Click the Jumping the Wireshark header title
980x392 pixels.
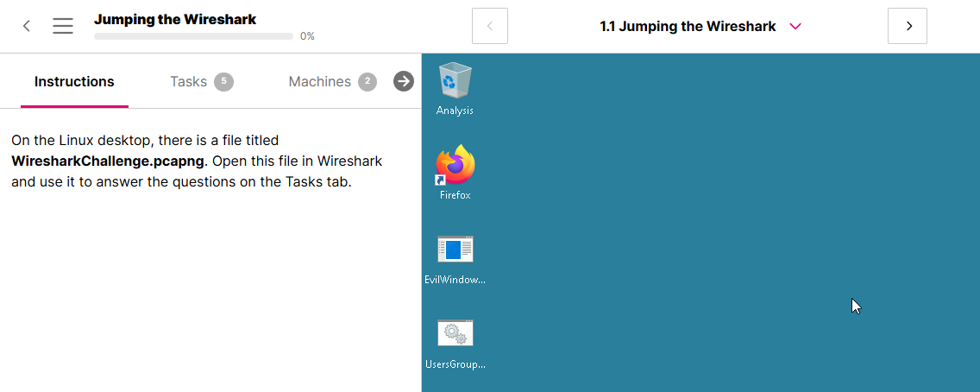[x=175, y=19]
